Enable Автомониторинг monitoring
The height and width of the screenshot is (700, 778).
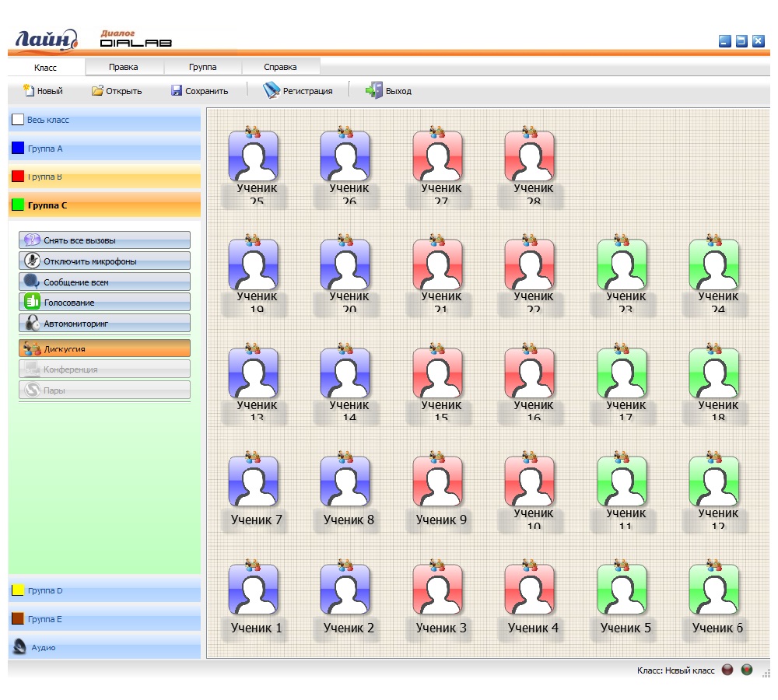(x=105, y=323)
